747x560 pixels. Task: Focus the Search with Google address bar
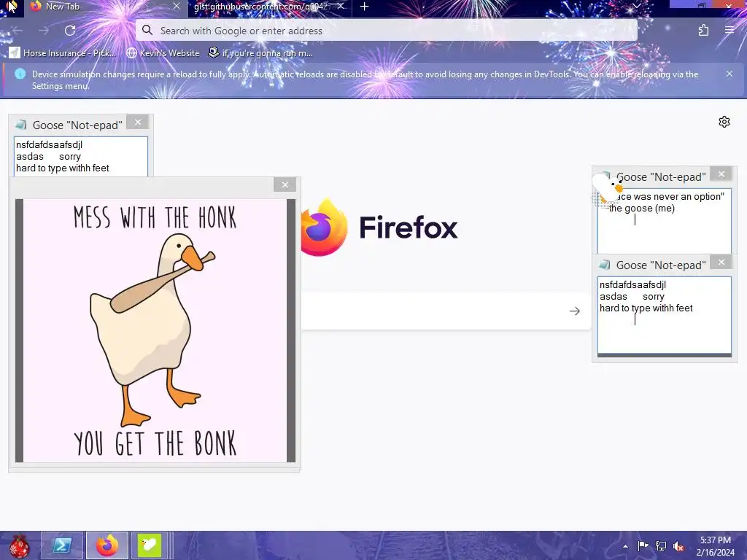click(x=387, y=31)
